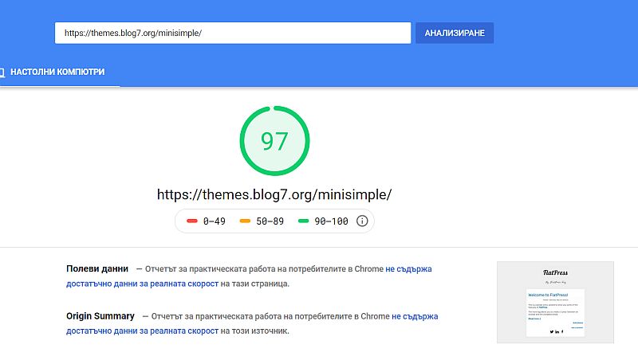Click the desktop computer icon in the tab
This screenshot has height=364, width=638.
[2, 72]
